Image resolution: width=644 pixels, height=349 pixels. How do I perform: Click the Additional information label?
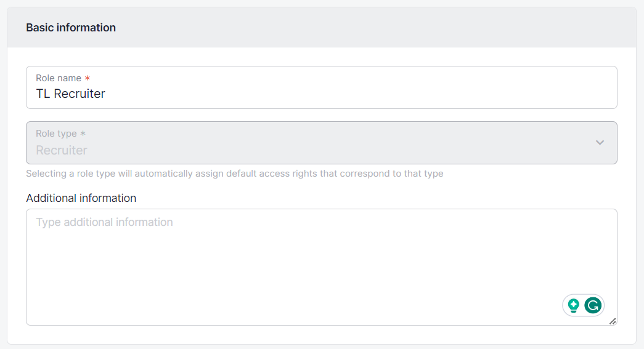click(x=81, y=198)
